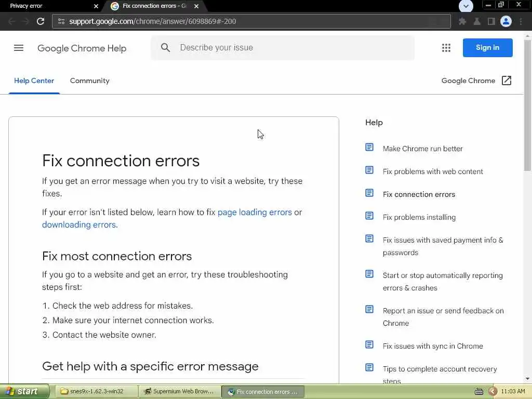
Task: Click the scrollbar down arrow
Action: click(527, 379)
